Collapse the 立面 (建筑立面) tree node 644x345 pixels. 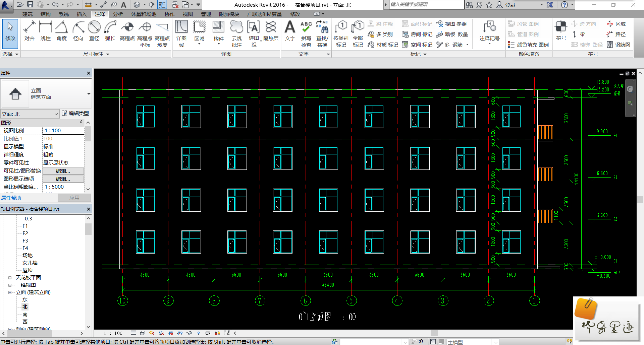coord(10,292)
